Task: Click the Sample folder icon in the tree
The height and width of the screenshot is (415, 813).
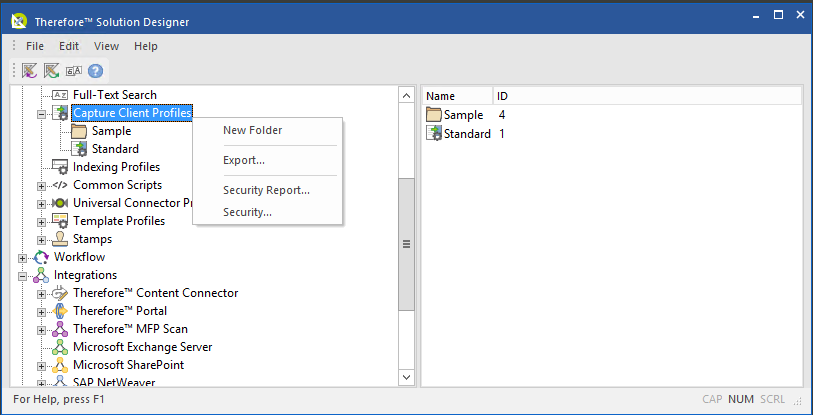Action: pos(79,131)
